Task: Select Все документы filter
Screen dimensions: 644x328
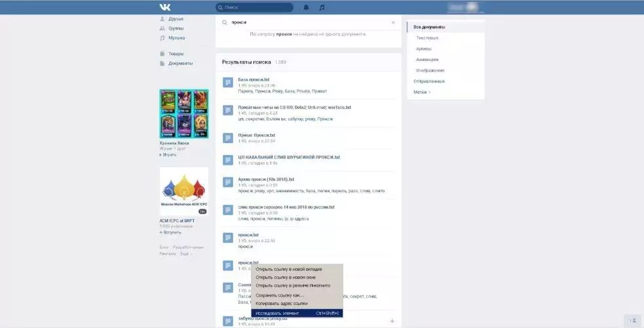Action: [445, 27]
